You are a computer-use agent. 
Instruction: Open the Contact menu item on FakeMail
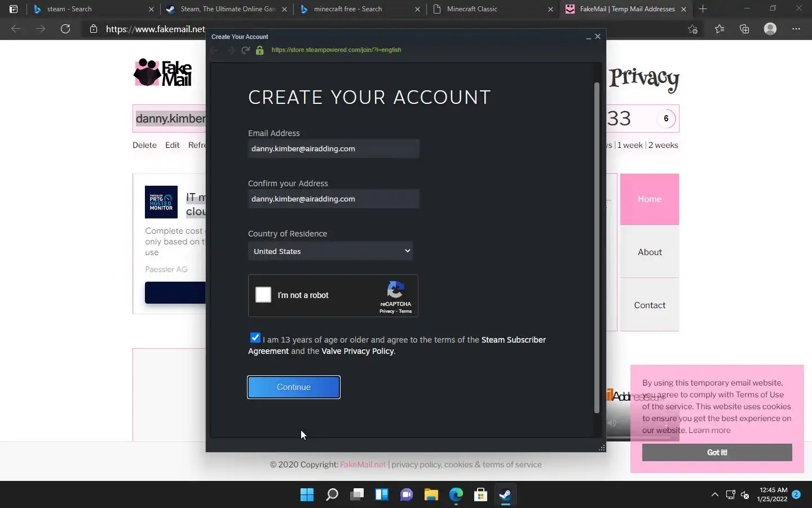tap(650, 305)
